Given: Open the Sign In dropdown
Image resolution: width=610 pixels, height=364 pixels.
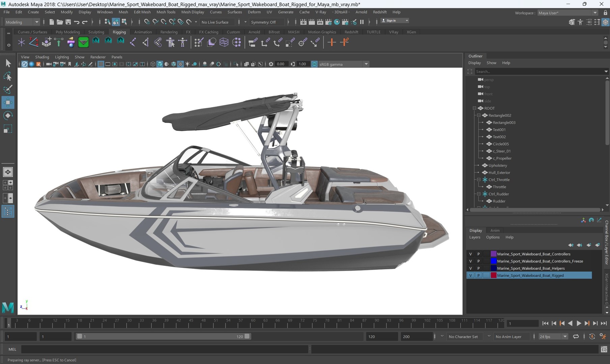Looking at the screenshot, I should [x=395, y=21].
